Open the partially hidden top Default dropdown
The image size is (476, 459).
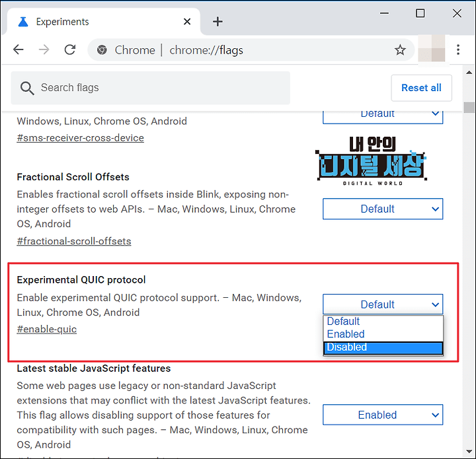[383, 116]
